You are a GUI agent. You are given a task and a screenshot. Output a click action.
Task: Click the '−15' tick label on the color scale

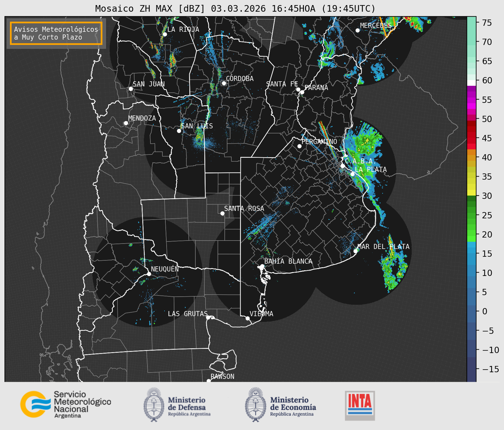pyautogui.click(x=490, y=369)
